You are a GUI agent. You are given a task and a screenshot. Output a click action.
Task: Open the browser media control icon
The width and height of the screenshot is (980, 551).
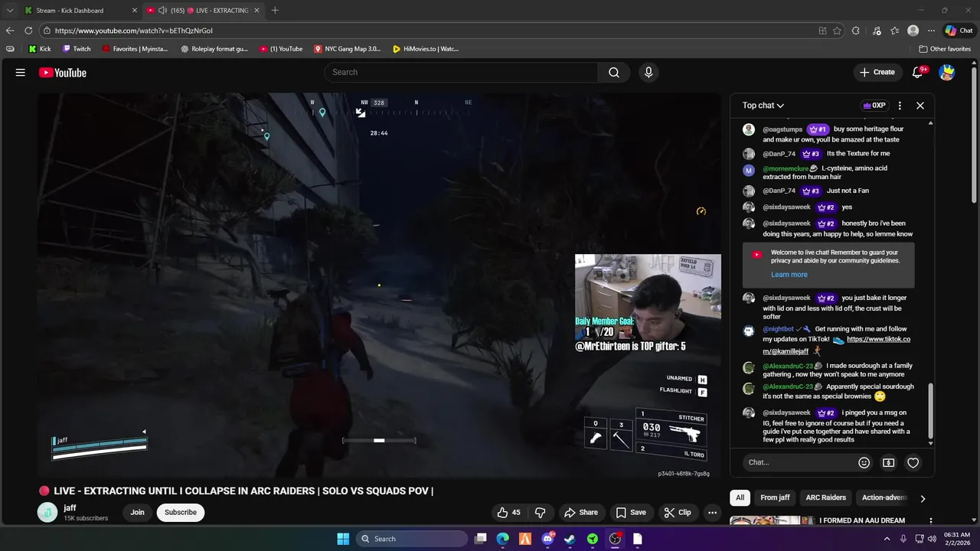(876, 31)
